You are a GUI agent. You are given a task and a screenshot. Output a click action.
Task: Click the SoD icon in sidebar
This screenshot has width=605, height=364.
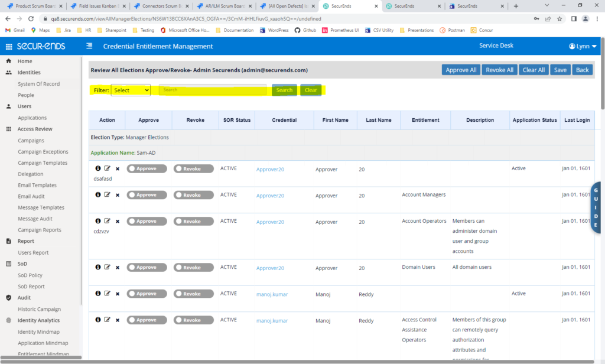tap(8, 264)
